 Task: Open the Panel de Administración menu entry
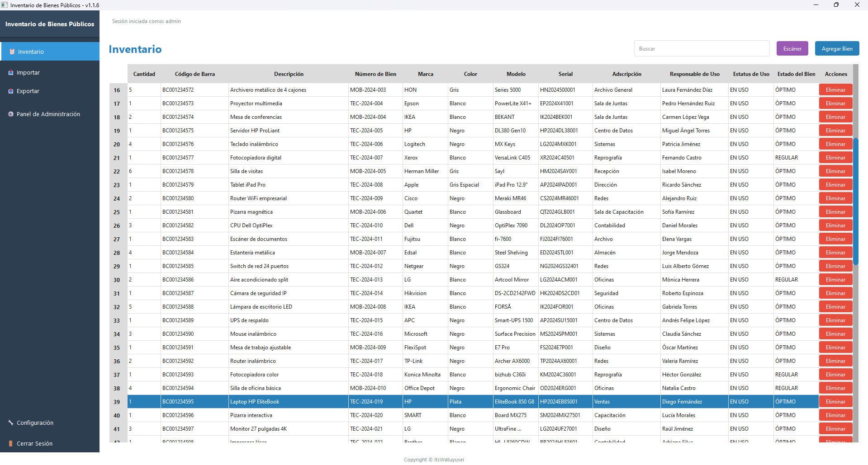pos(48,114)
